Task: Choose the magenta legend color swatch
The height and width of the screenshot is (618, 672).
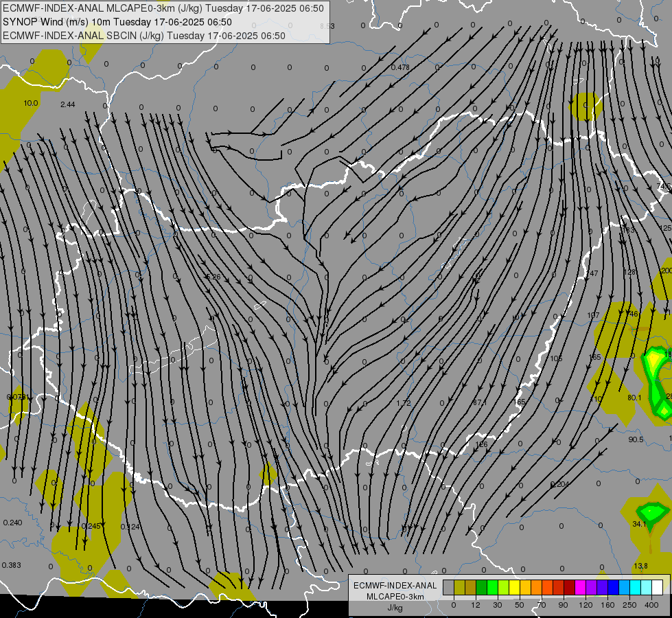Action: [580, 588]
